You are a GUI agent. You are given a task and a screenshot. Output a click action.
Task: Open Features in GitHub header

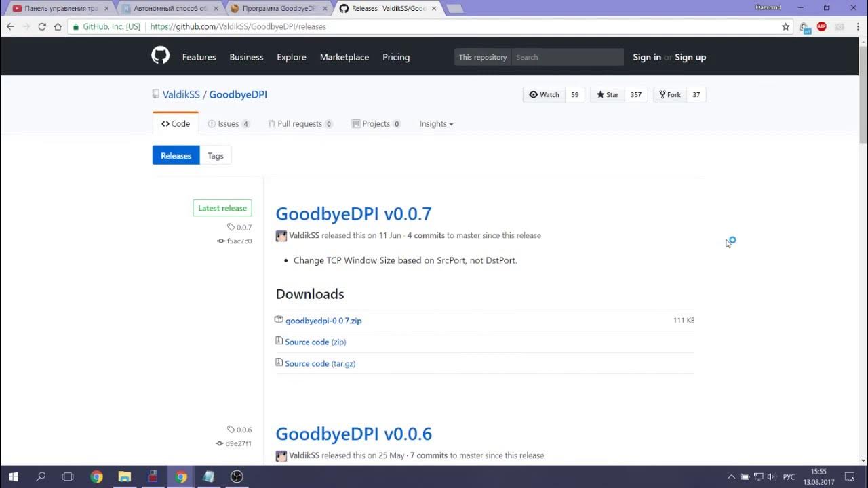199,57
